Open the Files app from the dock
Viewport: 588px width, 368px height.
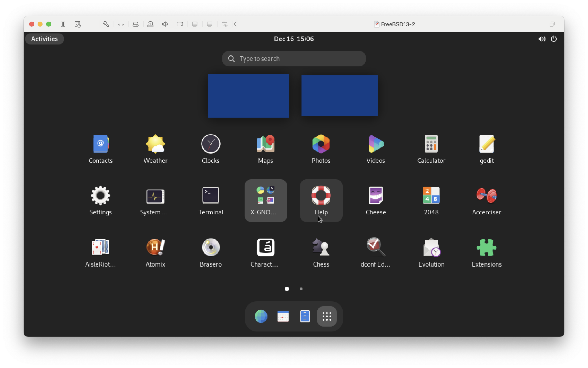[305, 316]
